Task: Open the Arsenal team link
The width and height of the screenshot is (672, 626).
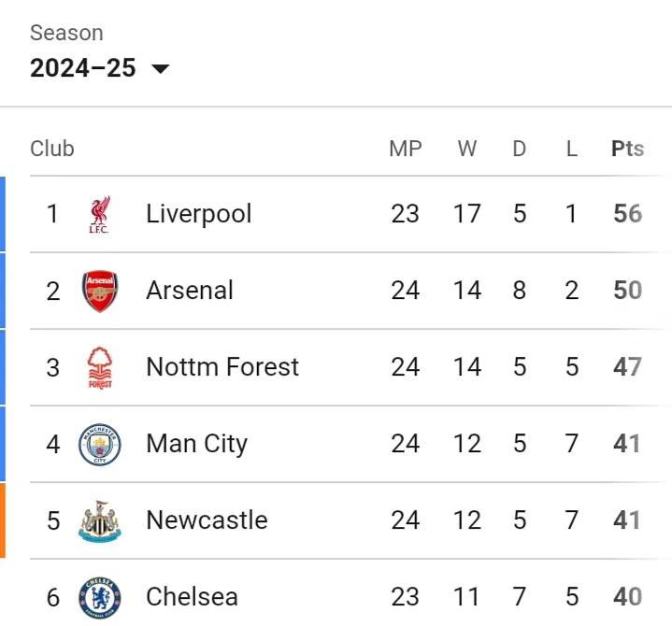Action: coord(190,291)
